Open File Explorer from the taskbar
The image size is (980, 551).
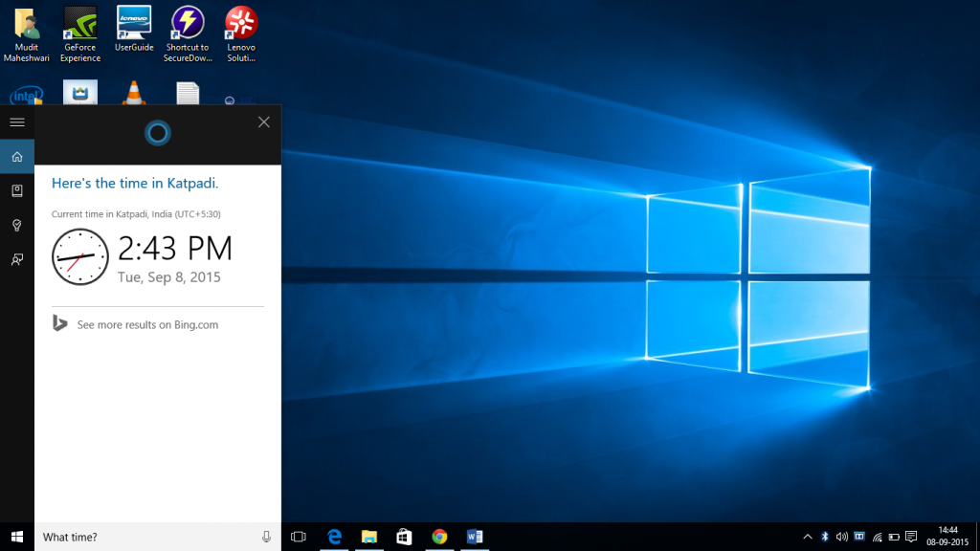(x=369, y=537)
